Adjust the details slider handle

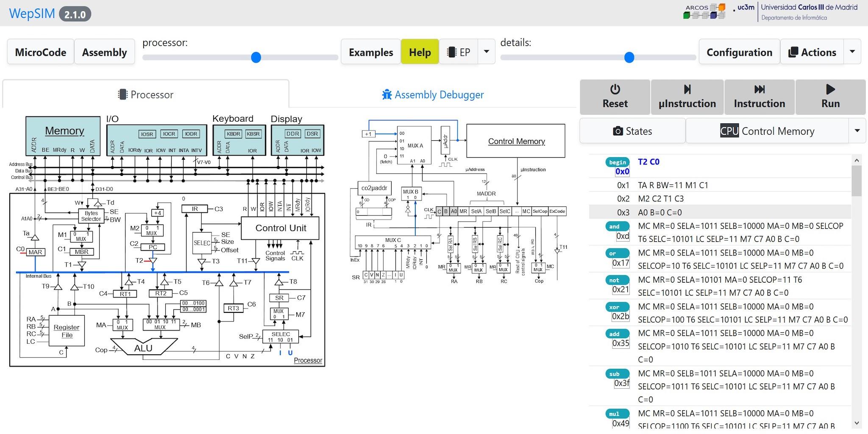629,57
